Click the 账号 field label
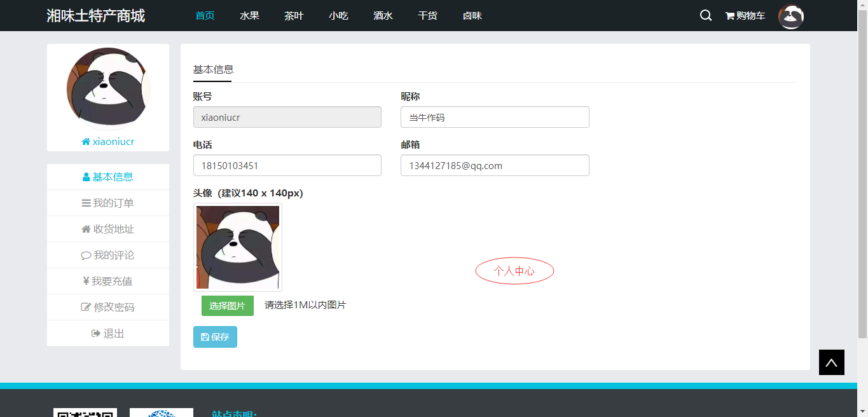This screenshot has height=417, width=868. pos(202,97)
